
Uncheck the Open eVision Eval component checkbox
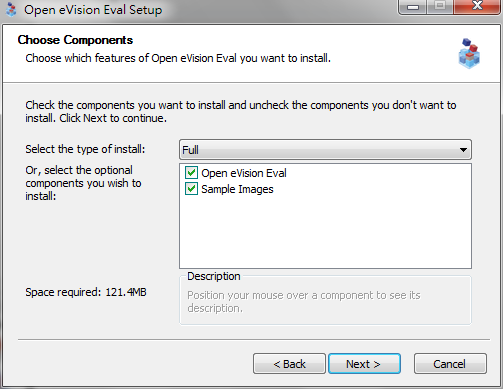click(191, 173)
